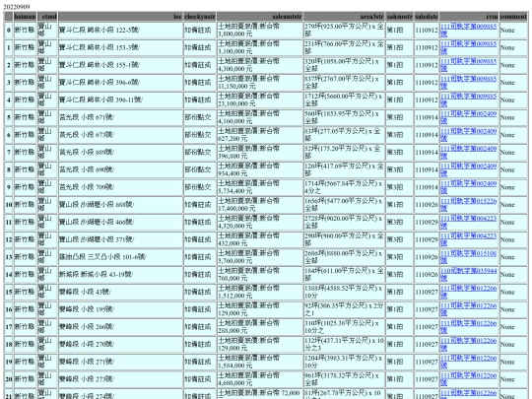Open the 012266 case link in row 15
Screen dimensions: 532x399
468,292
